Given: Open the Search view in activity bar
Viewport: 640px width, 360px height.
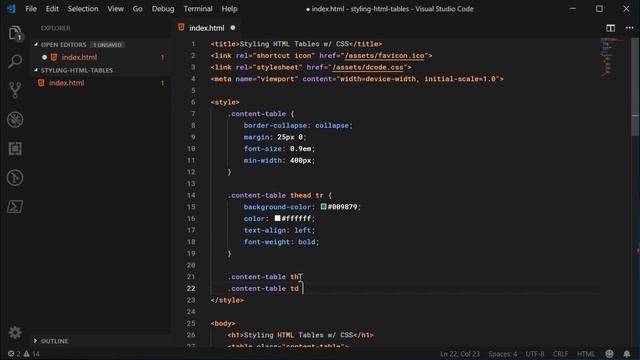Looking at the screenshot, I should 15,61.
